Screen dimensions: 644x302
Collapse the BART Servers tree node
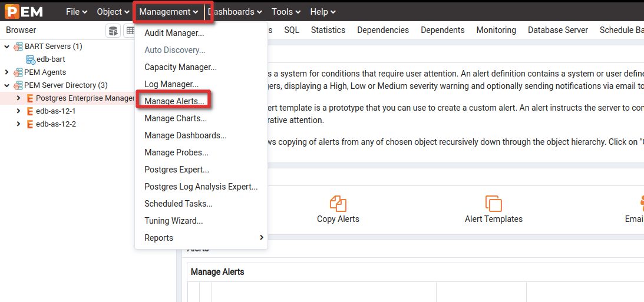[x=6, y=47]
